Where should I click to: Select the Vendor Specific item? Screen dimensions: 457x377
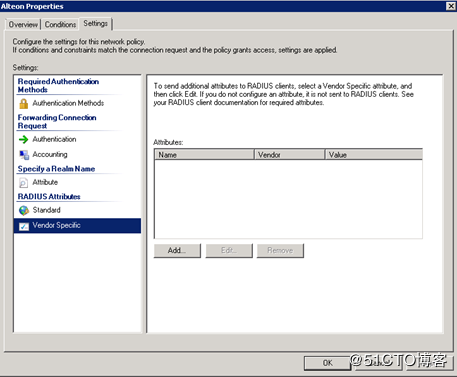77,226
